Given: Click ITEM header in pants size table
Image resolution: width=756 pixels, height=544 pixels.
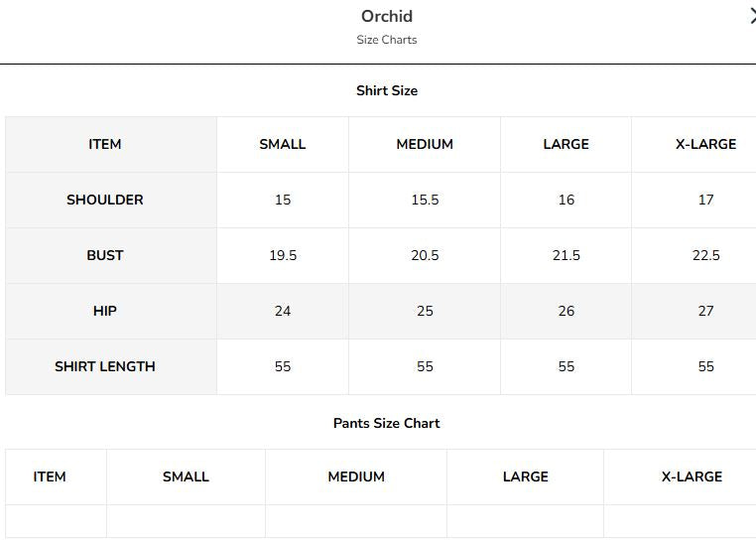Looking at the screenshot, I should click(x=50, y=476).
